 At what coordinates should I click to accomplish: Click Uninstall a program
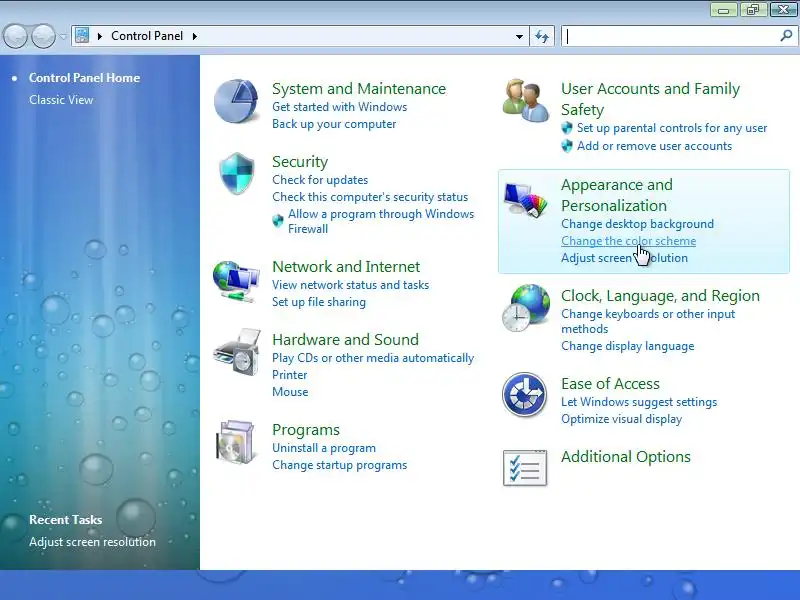pos(323,448)
